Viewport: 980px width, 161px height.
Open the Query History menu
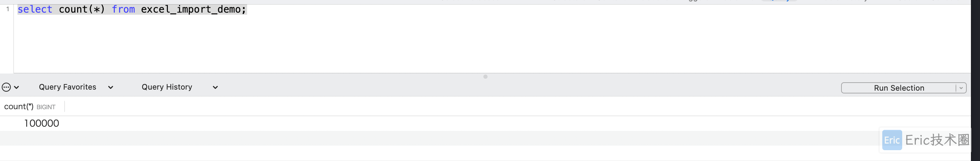(166, 87)
